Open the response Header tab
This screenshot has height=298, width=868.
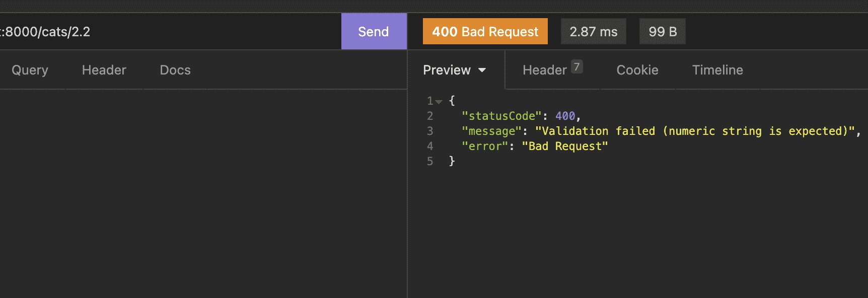(544, 70)
